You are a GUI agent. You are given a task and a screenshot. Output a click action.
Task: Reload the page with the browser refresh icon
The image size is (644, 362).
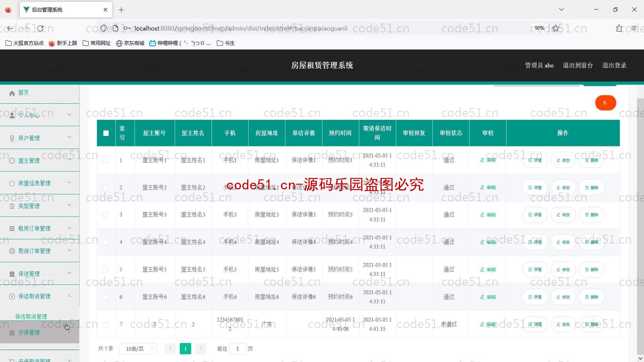pyautogui.click(x=40, y=28)
